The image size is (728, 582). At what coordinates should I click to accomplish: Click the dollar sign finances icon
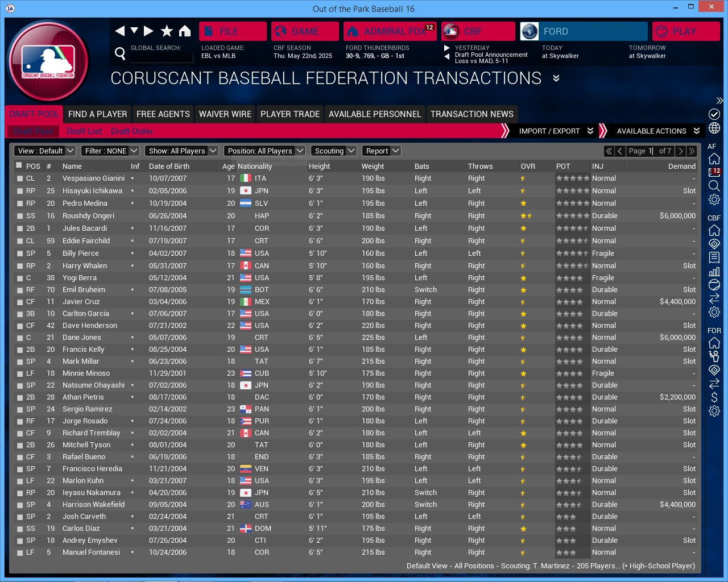pos(714,397)
